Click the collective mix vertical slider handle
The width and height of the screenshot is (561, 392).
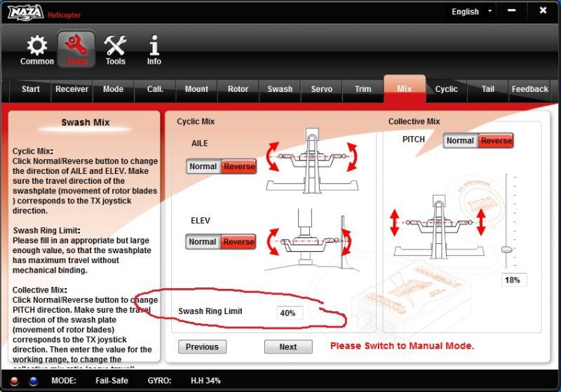pyautogui.click(x=507, y=250)
